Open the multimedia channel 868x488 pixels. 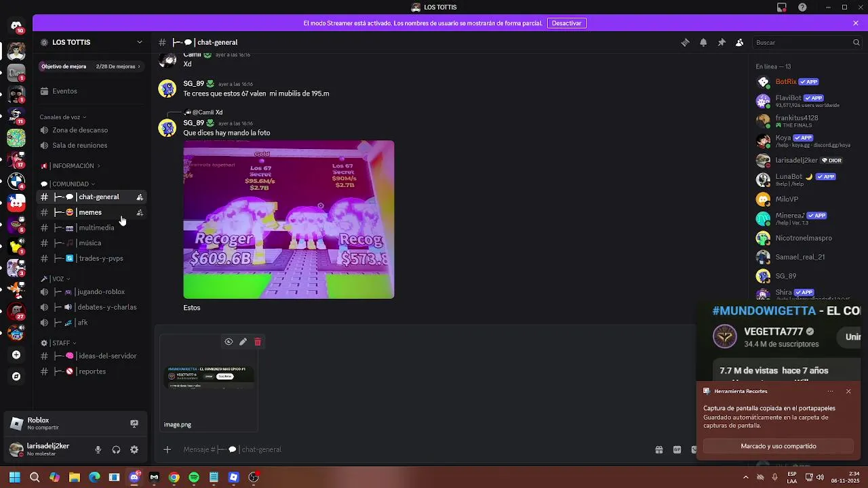pos(92,228)
